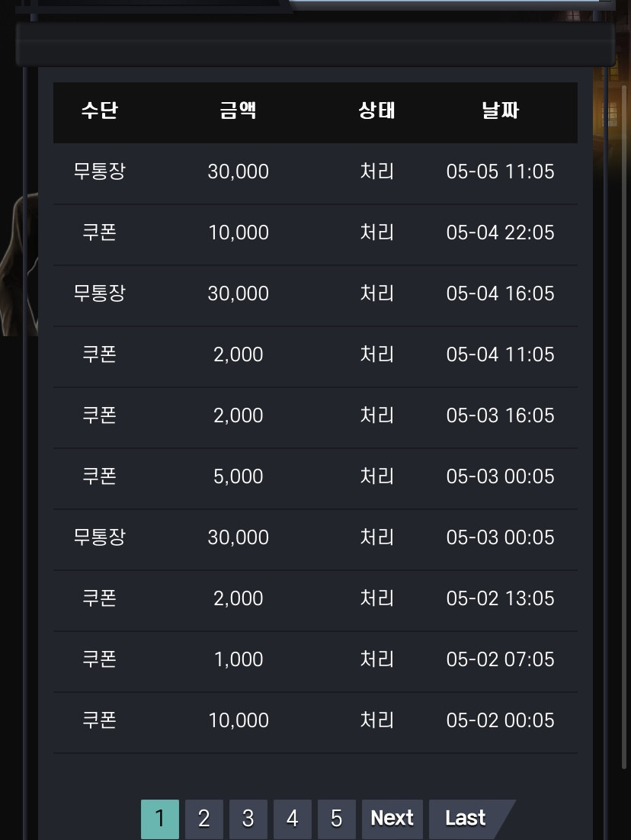The height and width of the screenshot is (840, 631).
Task: Click the 상태 column header
Action: [x=377, y=111]
